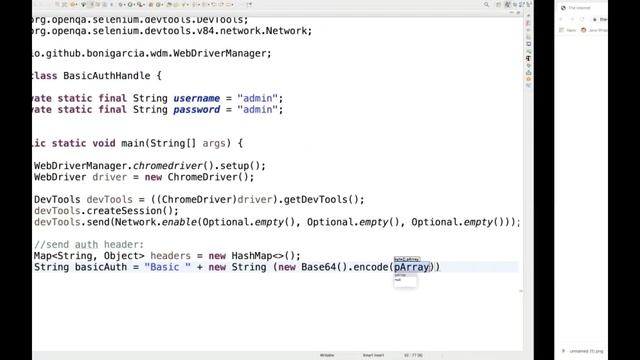640x360 pixels.
Task: Click the orange icon in right trim
Action: pyautogui.click(x=529, y=79)
